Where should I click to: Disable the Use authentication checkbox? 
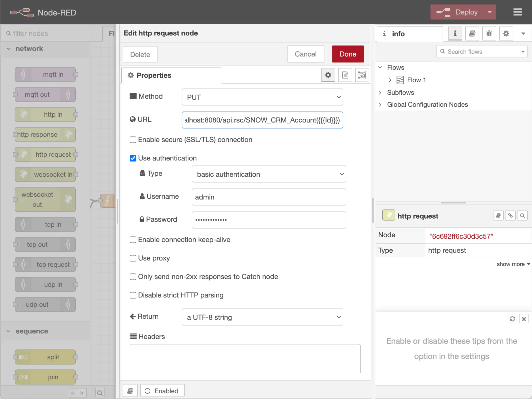coord(133,158)
